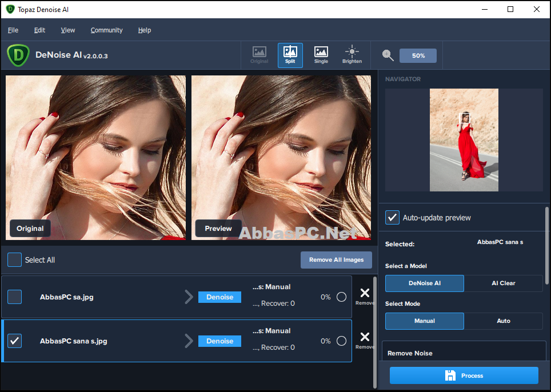Click the Process button
The width and height of the screenshot is (551, 392).
pos(464,375)
